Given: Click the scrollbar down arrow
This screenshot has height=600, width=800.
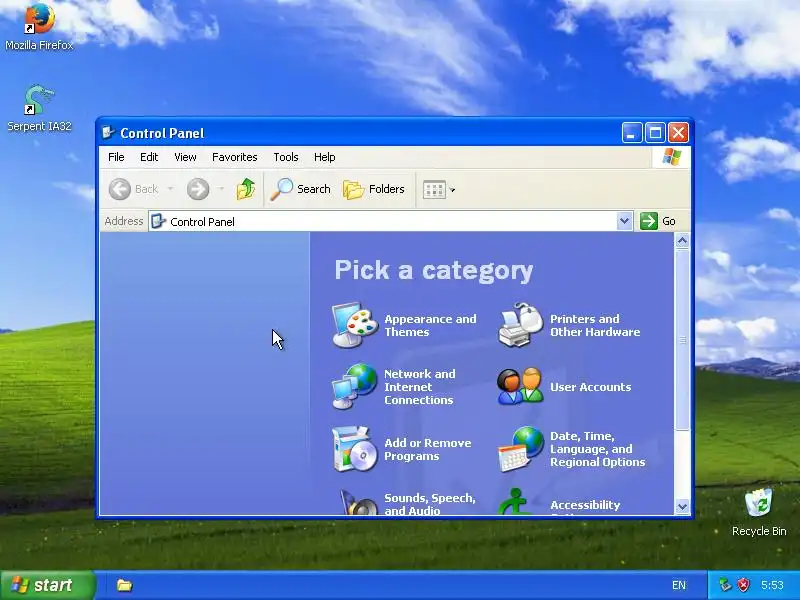Looking at the screenshot, I should 682,507.
